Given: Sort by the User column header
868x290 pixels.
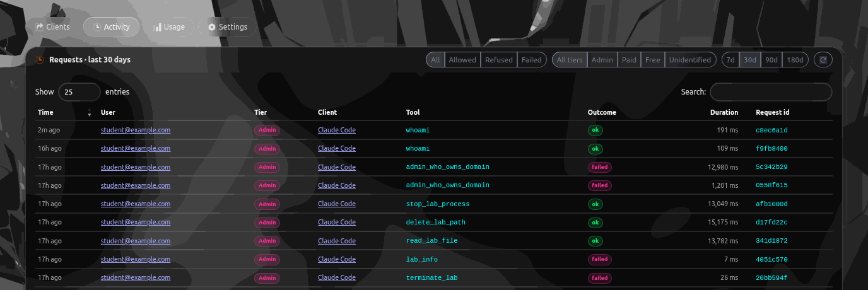Looking at the screenshot, I should pos(108,112).
